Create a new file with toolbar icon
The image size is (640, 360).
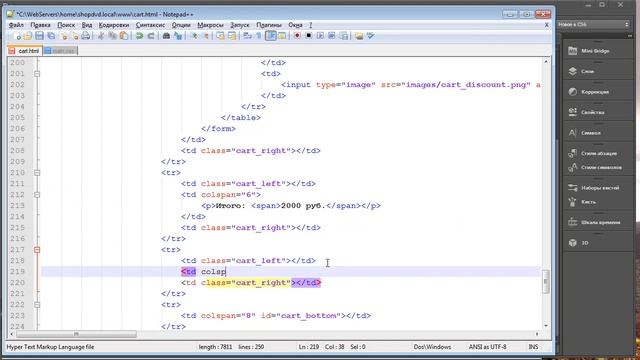tap(17, 36)
